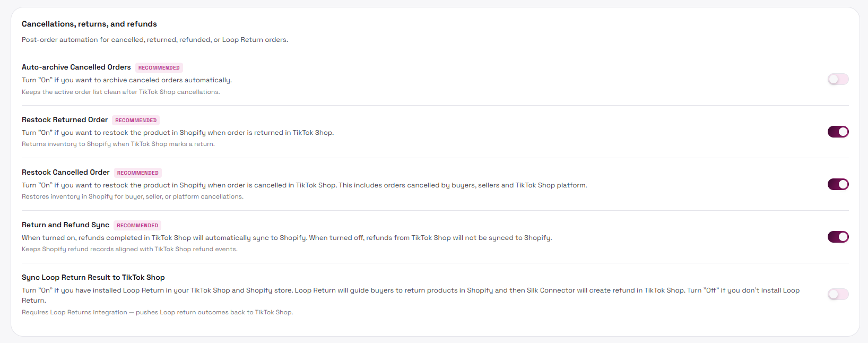Viewport: 868px width, 343px height.
Task: Click 'Restores inventory in Shopify' hint text
Action: click(x=133, y=196)
